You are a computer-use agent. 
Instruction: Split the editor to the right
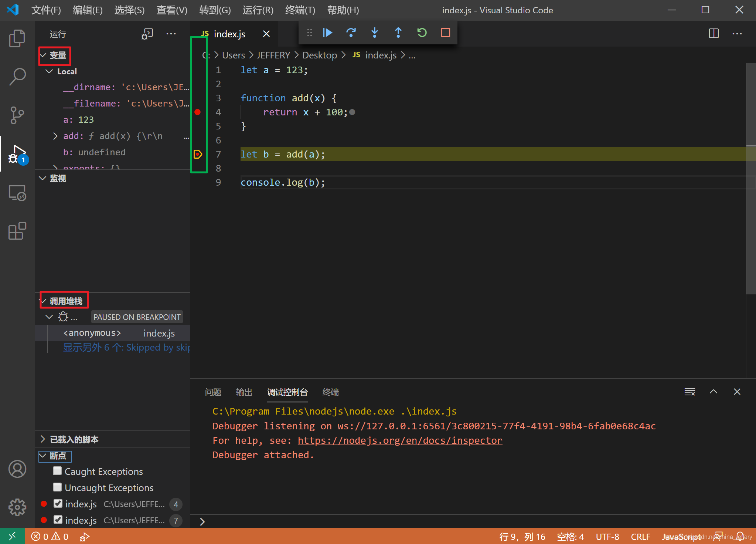714,34
